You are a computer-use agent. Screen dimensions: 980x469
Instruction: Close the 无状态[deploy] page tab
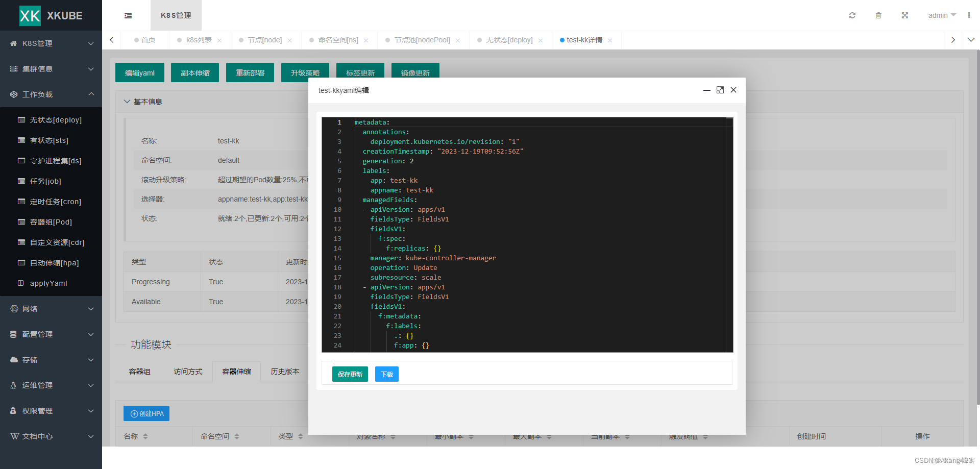541,40
